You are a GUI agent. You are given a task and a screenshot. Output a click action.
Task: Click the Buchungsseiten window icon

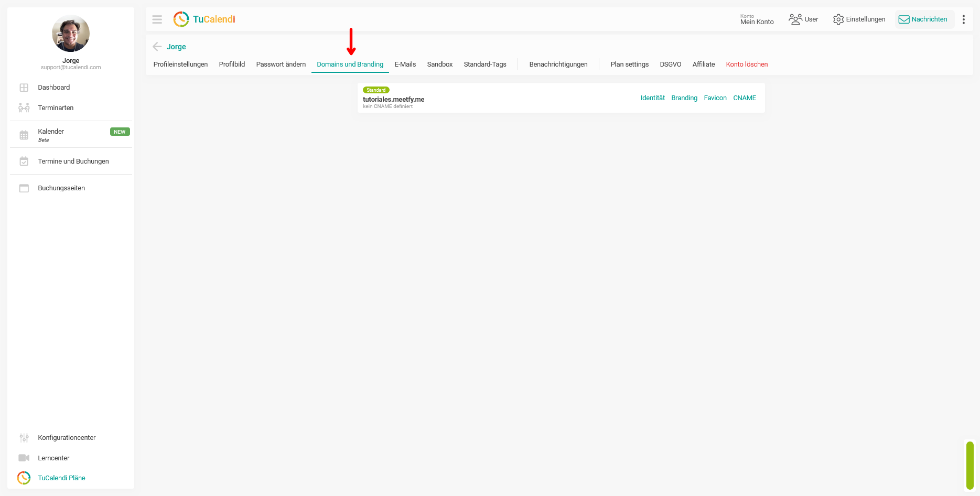24,188
